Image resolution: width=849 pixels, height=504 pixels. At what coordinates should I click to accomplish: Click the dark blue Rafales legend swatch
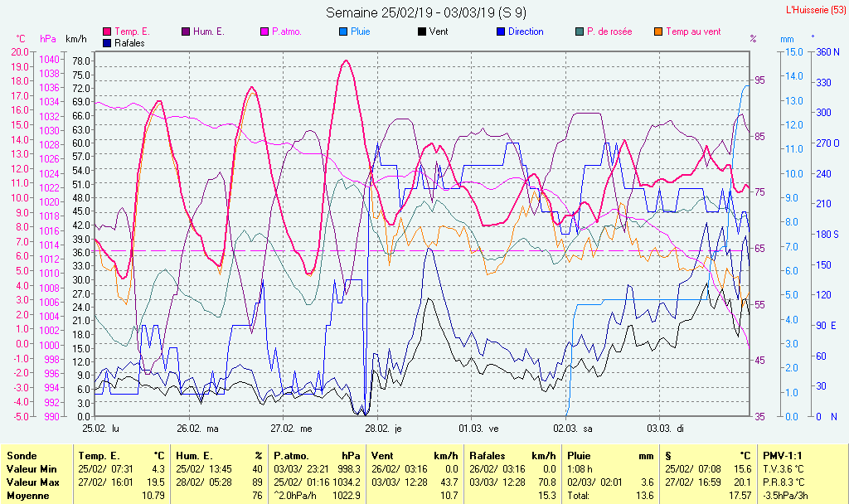(x=107, y=43)
